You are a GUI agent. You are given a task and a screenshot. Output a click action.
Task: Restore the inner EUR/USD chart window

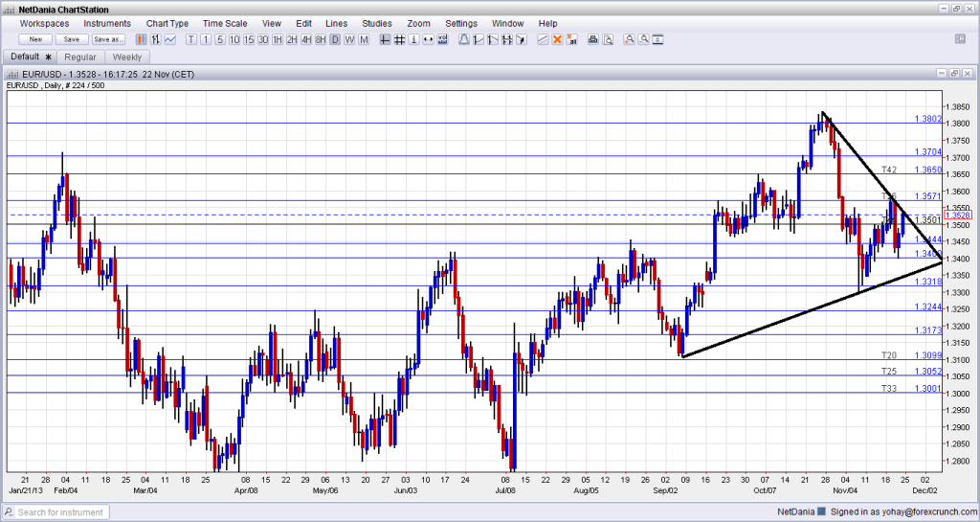(954, 74)
